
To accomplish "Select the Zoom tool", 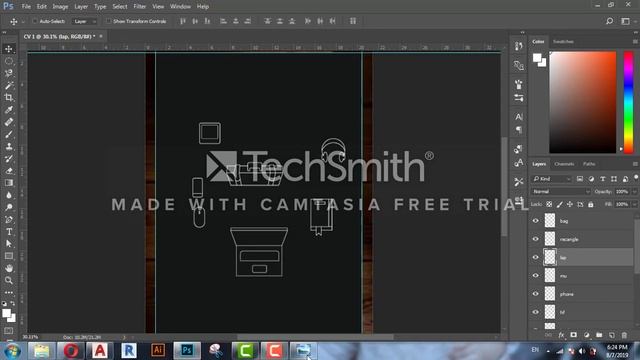I will [9, 280].
